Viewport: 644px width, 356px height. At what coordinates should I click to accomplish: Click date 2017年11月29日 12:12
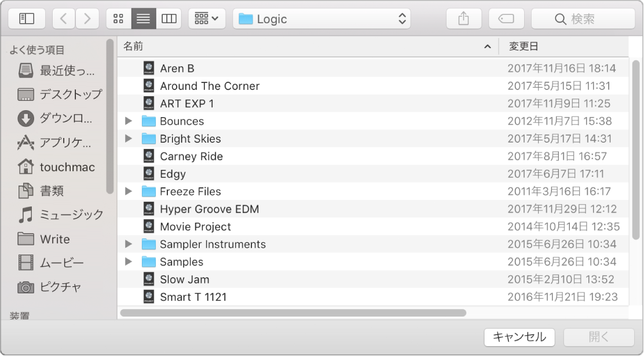(562, 209)
